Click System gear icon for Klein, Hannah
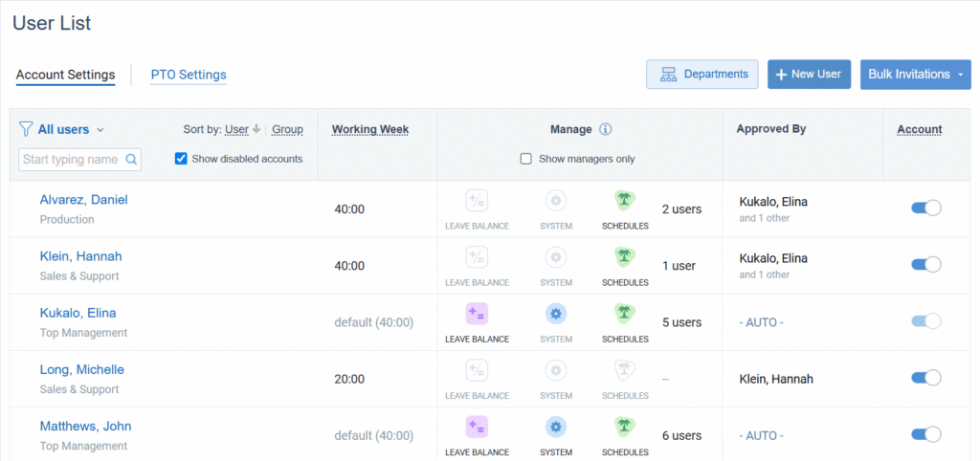This screenshot has width=980, height=461. pos(556,257)
